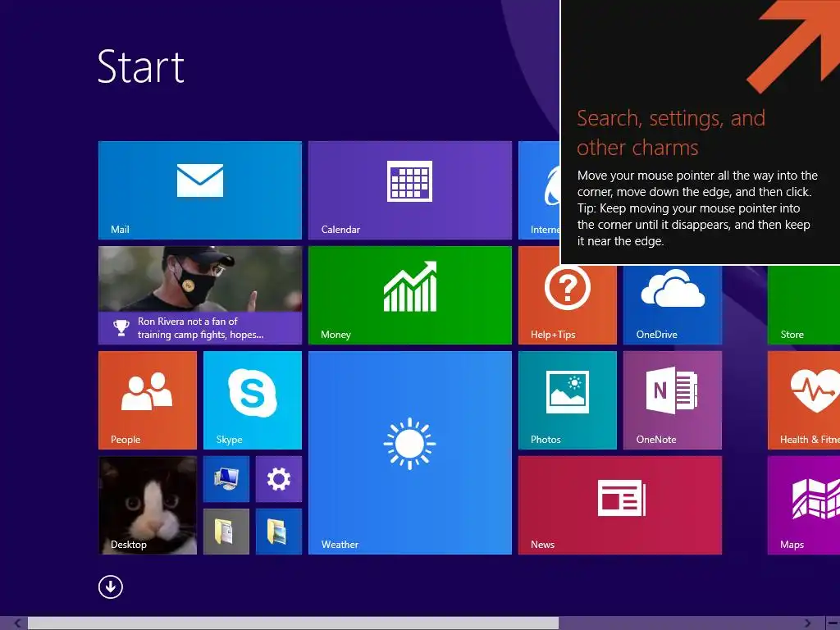Open the Ron Rivera sports news tile
The image size is (840, 630).
[200, 295]
